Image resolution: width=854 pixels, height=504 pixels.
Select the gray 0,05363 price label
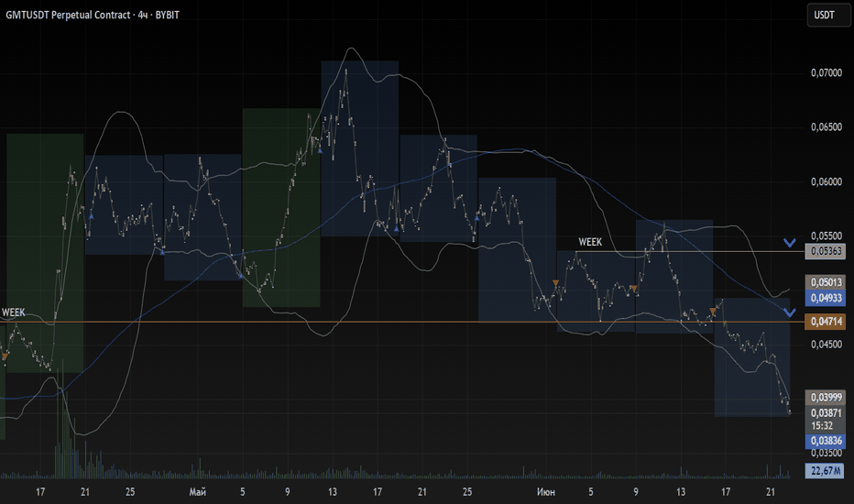[826, 251]
